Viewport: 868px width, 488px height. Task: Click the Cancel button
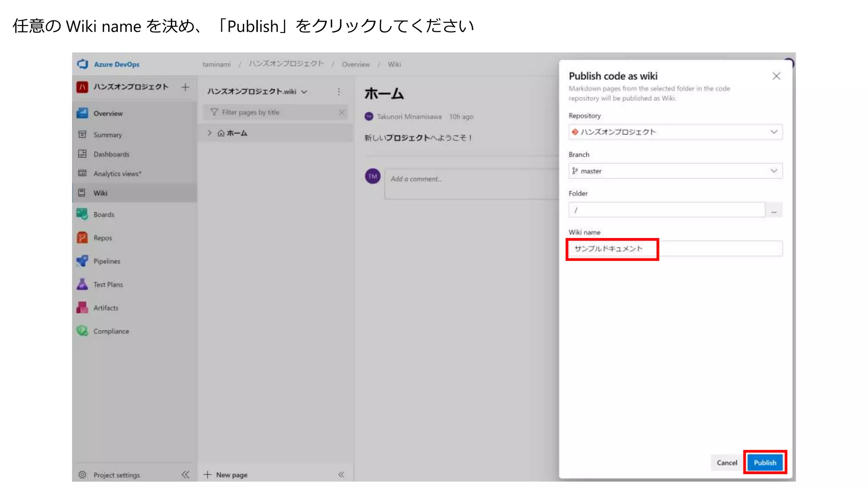727,463
